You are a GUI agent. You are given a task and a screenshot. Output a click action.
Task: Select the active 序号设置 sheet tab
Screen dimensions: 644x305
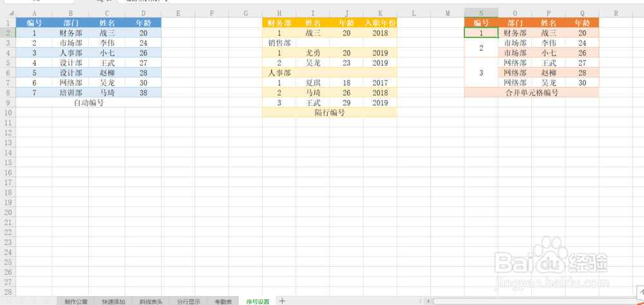[x=258, y=302]
